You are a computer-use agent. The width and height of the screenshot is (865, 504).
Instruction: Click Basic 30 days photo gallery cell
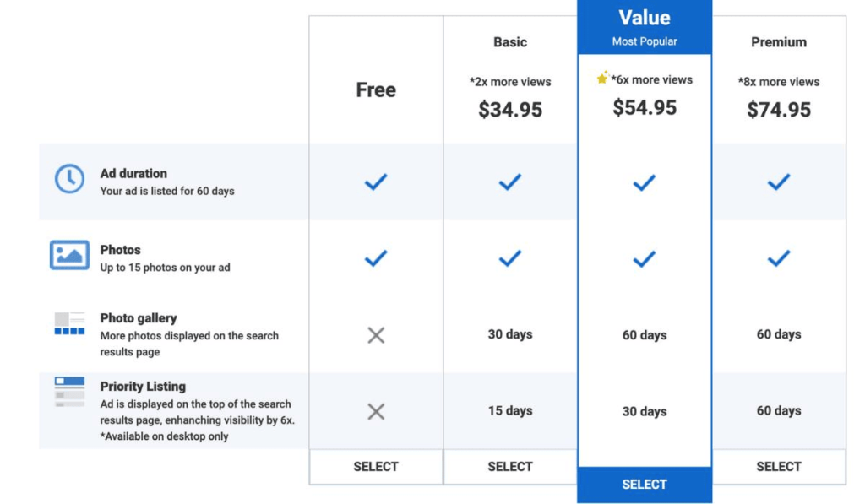point(510,334)
